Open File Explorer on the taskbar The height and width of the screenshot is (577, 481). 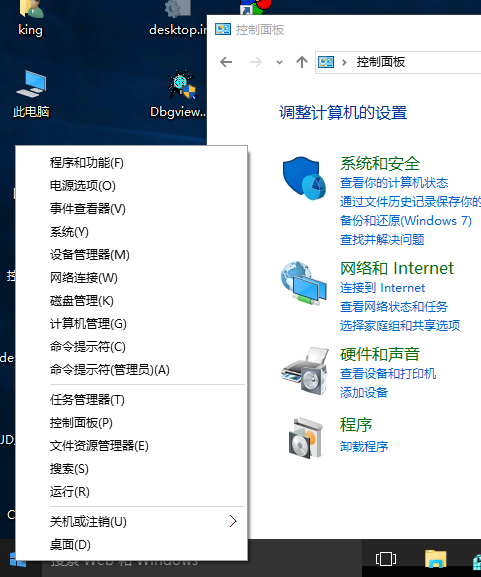(x=435, y=559)
